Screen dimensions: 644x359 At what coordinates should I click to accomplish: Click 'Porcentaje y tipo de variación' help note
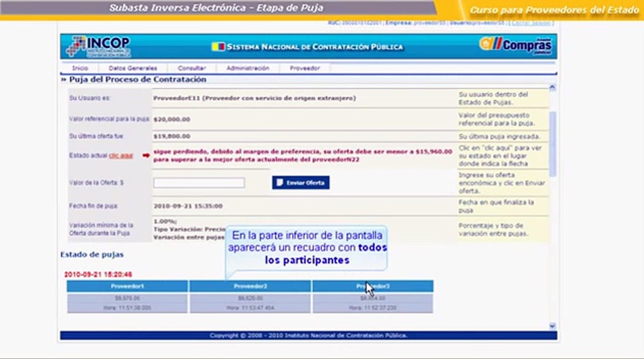click(x=493, y=229)
